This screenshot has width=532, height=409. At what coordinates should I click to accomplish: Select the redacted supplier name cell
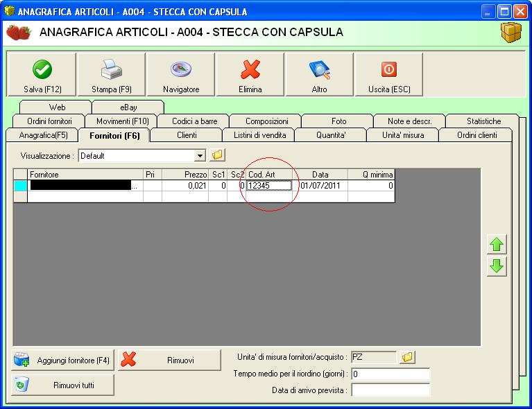pyautogui.click(x=85, y=186)
